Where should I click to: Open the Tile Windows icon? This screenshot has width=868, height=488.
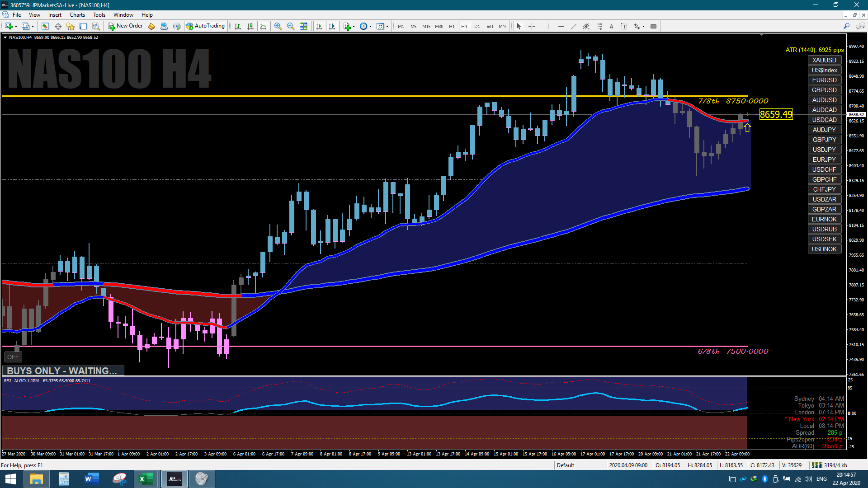[x=303, y=26]
